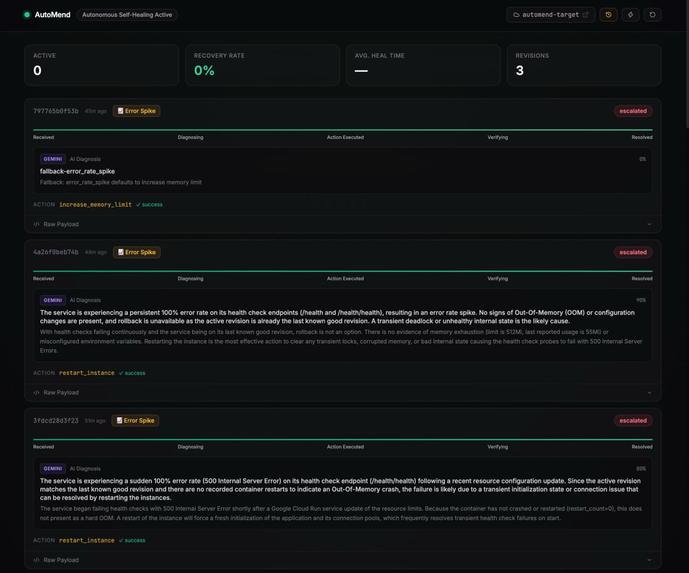
Task: Click code icon beside first Raw Payload
Action: (x=36, y=224)
